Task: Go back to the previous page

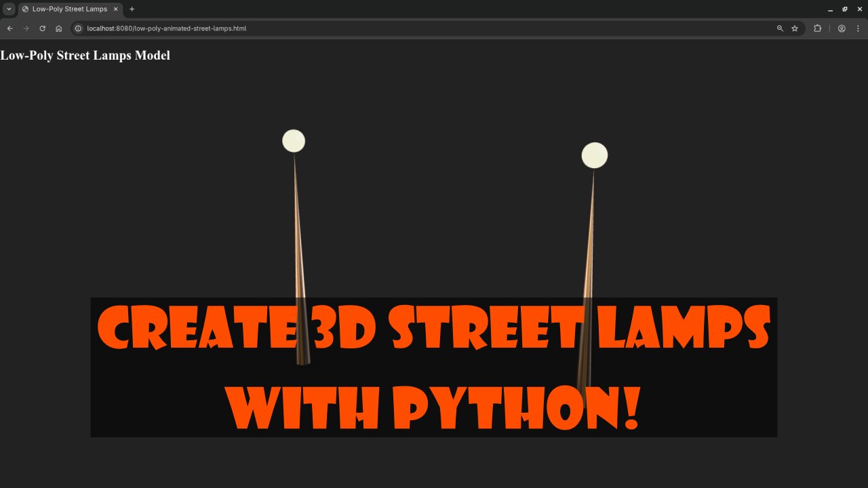Action: [x=10, y=28]
